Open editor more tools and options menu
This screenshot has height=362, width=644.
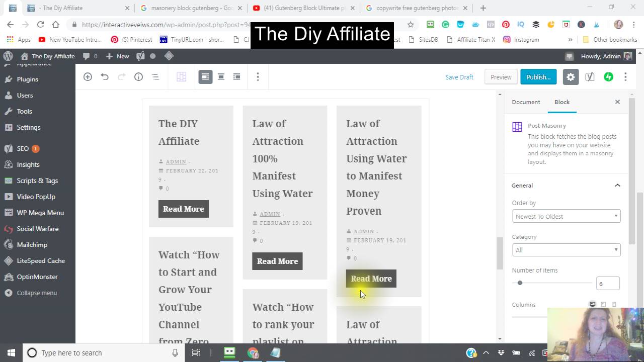625,77
